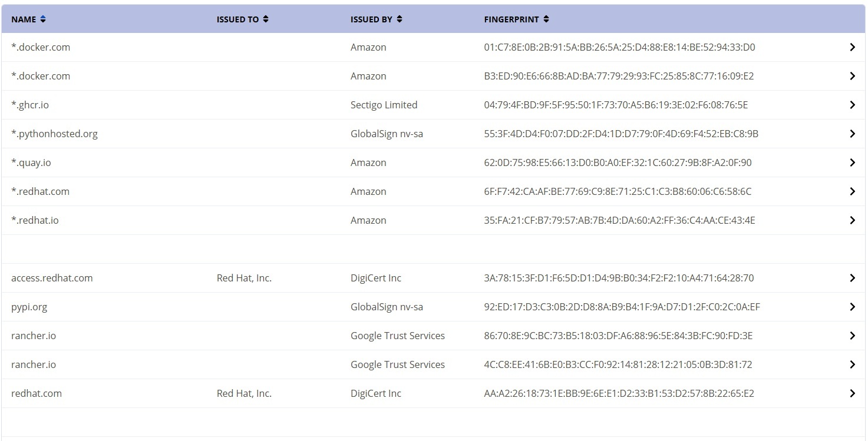
Task: Sort by the Issued To column arrows
Action: coord(266,19)
